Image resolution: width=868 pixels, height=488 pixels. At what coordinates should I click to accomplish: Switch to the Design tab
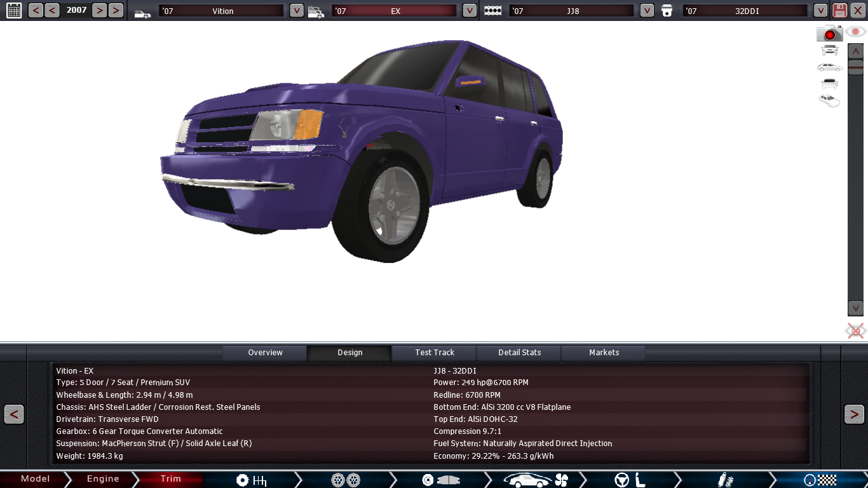coord(349,353)
